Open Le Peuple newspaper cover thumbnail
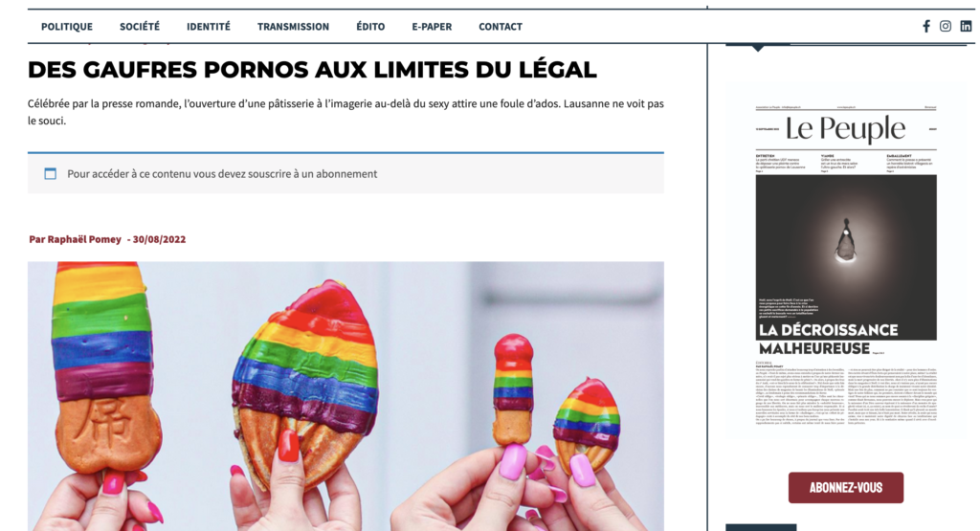 coord(846,266)
